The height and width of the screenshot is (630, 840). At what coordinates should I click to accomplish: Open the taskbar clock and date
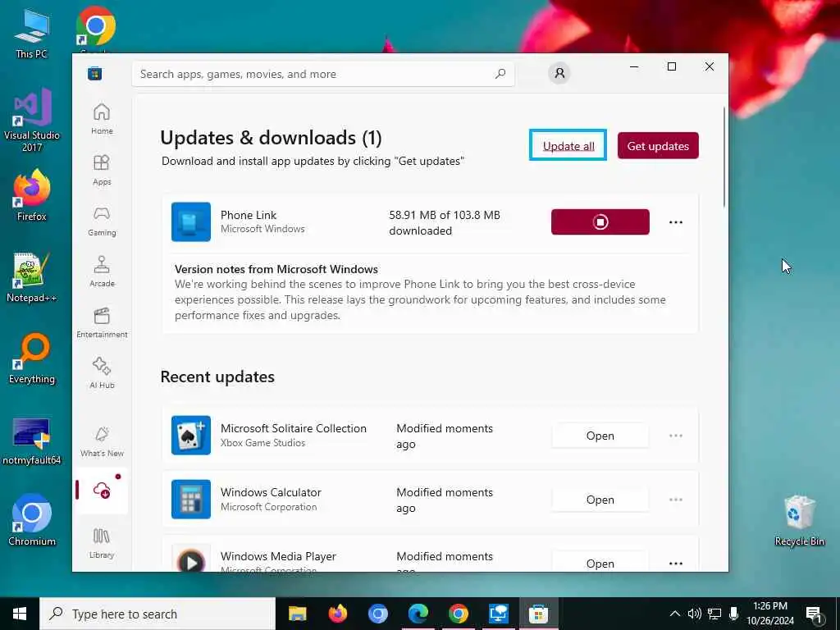tap(770, 614)
